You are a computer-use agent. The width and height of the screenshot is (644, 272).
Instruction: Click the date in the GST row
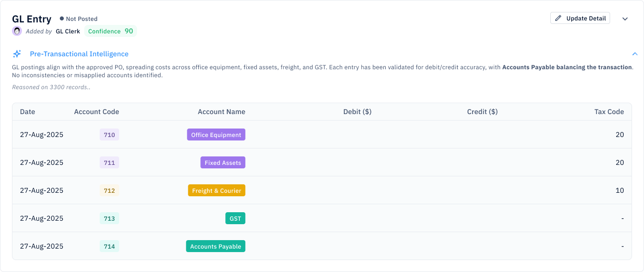[x=42, y=218]
